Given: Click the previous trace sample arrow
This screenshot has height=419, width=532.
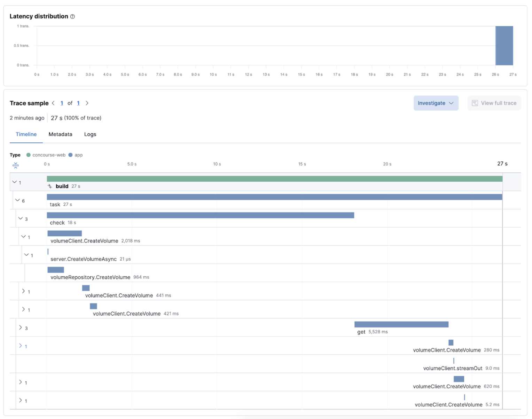Looking at the screenshot, I should point(53,103).
